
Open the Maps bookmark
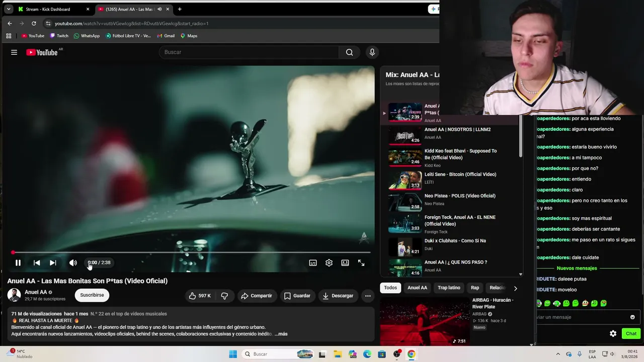pyautogui.click(x=189, y=36)
